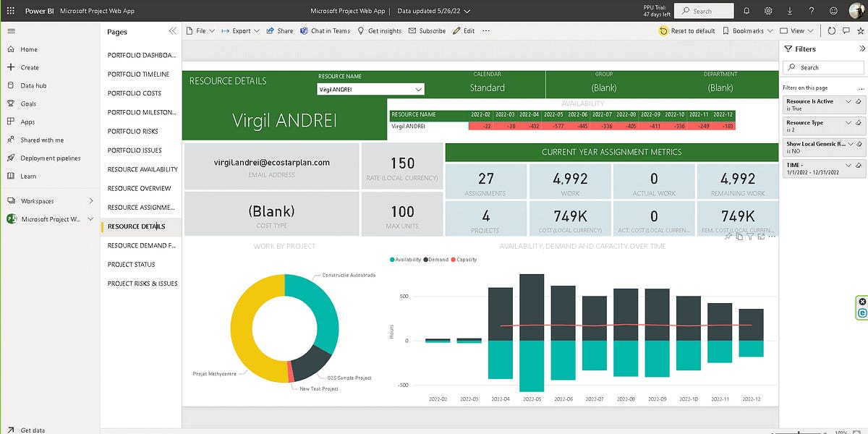Click the Reset to default button

[686, 30]
